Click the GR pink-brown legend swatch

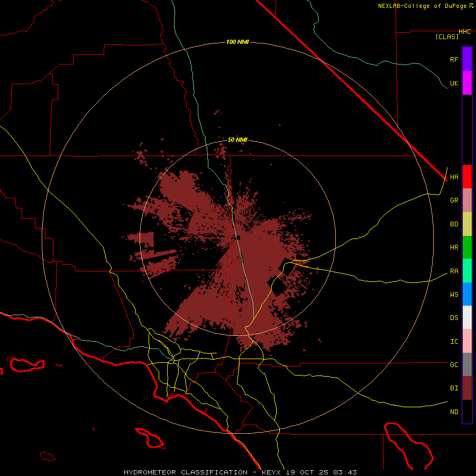(467, 200)
